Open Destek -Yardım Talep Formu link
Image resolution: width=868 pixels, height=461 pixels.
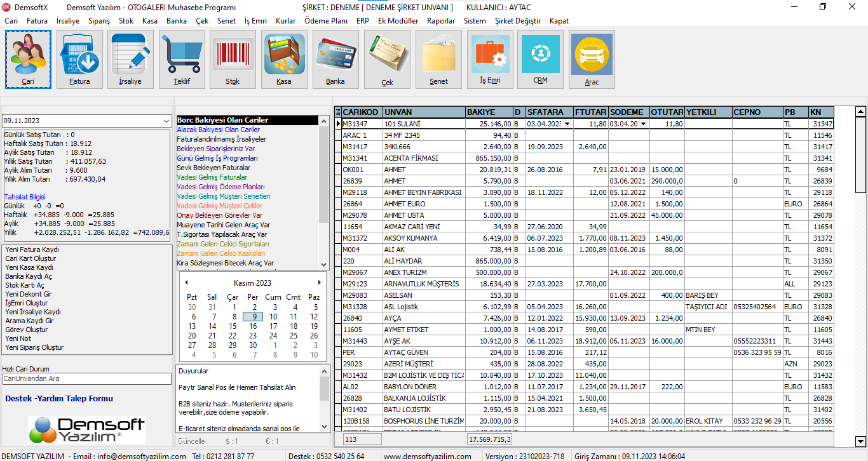click(x=59, y=399)
